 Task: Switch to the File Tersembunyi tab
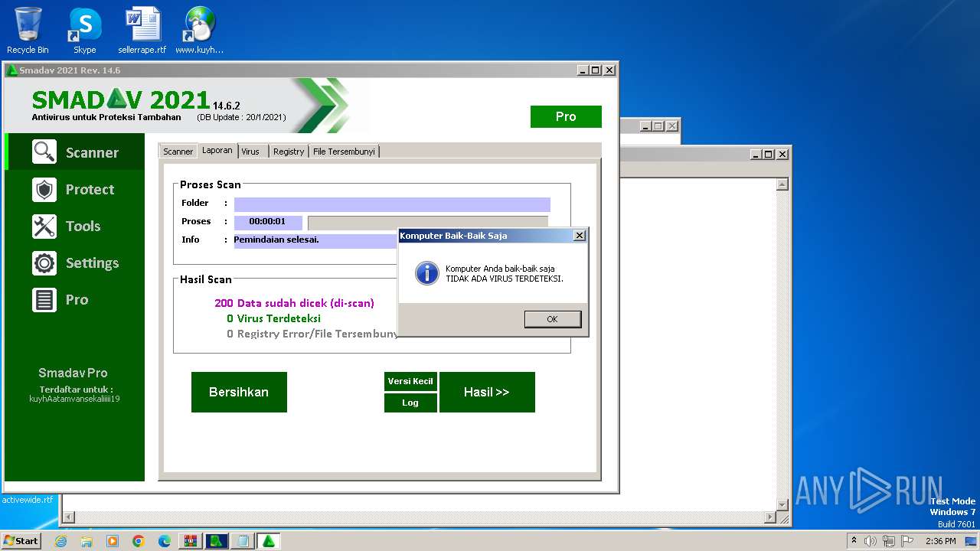coord(344,152)
